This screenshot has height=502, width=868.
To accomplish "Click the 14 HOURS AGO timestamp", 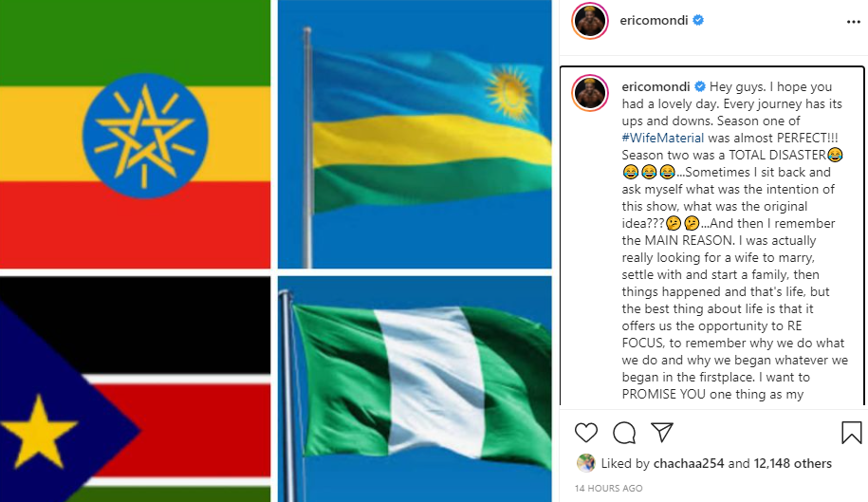I will pos(608,488).
